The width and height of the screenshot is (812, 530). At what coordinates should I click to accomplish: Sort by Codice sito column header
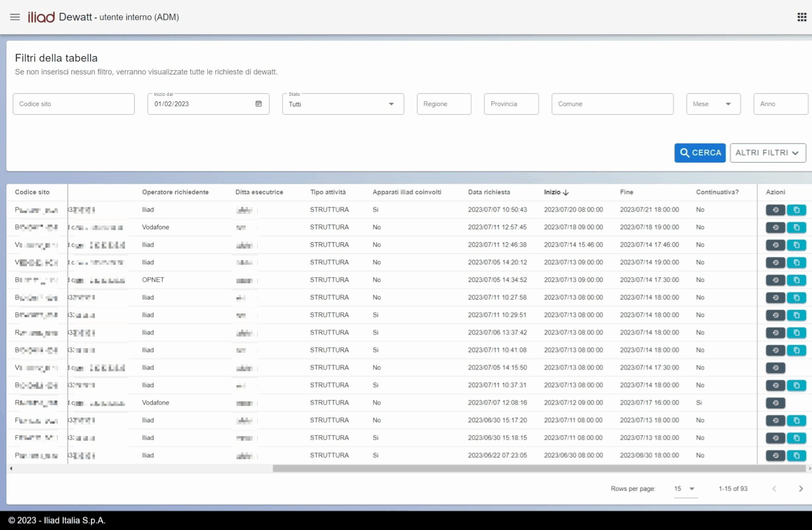pyautogui.click(x=32, y=192)
